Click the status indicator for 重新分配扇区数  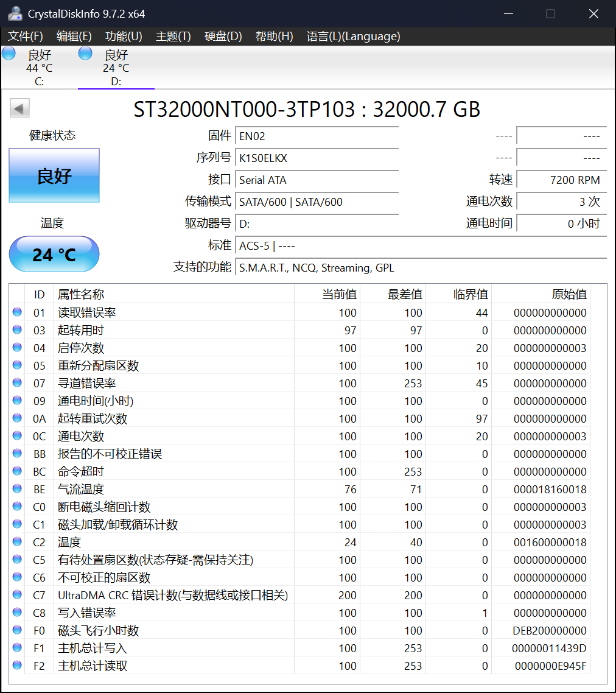pos(16,365)
